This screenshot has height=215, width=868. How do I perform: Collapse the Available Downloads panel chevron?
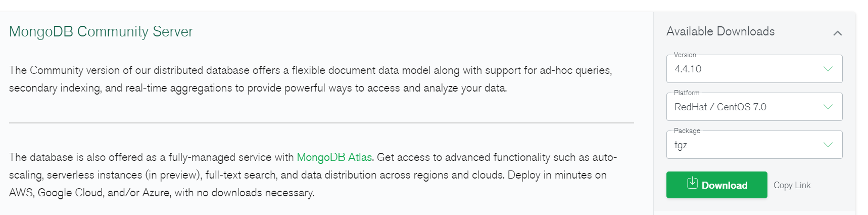point(837,33)
